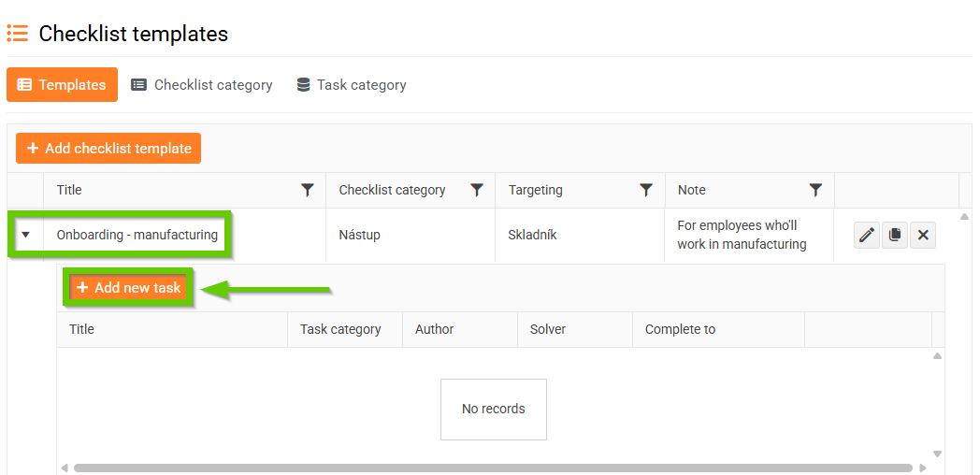980x475 pixels.
Task: Click the Complete to column header
Action: click(680, 329)
